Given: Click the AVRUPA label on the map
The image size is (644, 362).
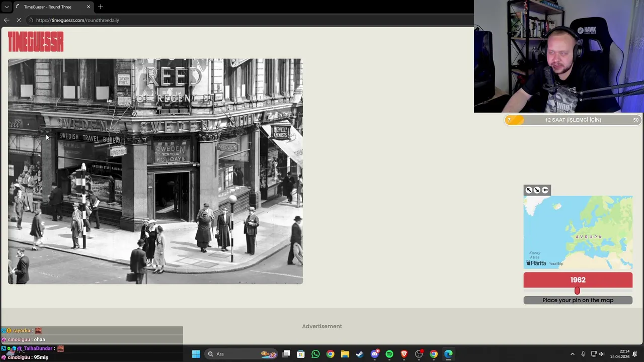Looking at the screenshot, I should (588, 237).
